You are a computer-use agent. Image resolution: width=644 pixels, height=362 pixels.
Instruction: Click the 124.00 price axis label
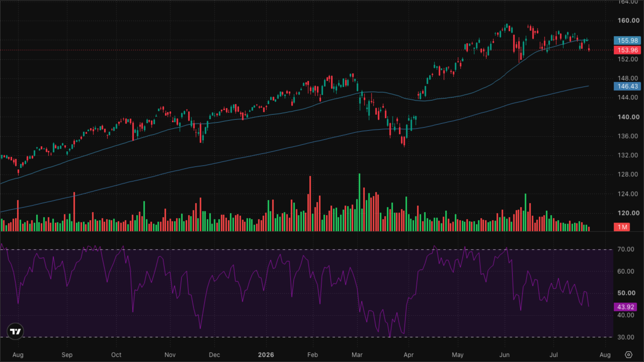628,194
